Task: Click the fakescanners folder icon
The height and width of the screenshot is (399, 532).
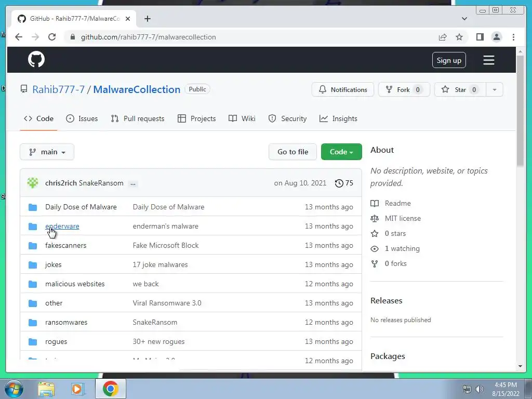Action: click(33, 246)
